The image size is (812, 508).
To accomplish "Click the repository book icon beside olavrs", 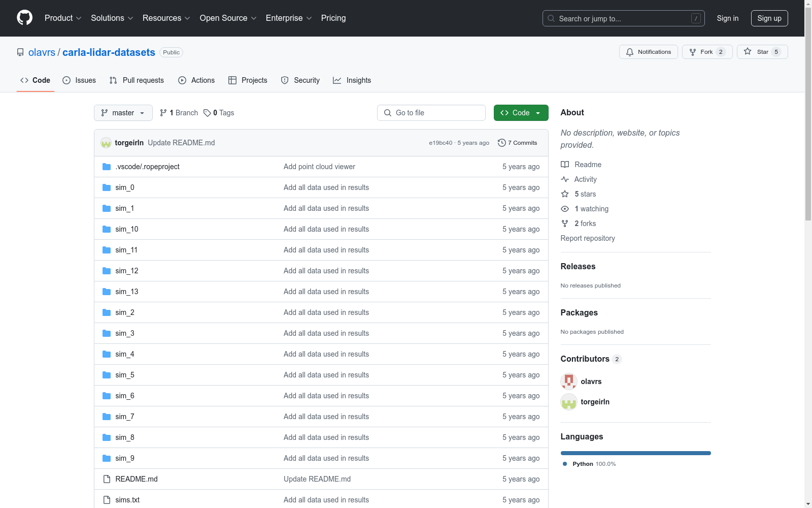I will [x=20, y=52].
